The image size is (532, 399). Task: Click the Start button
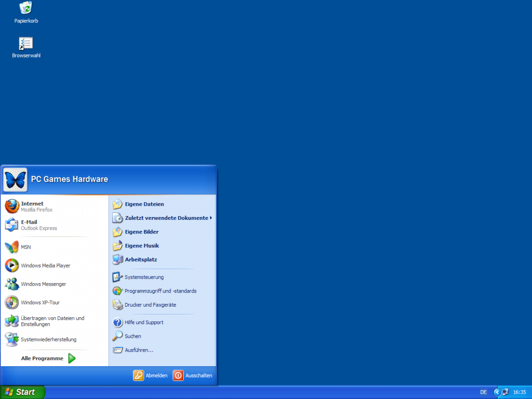click(x=22, y=392)
